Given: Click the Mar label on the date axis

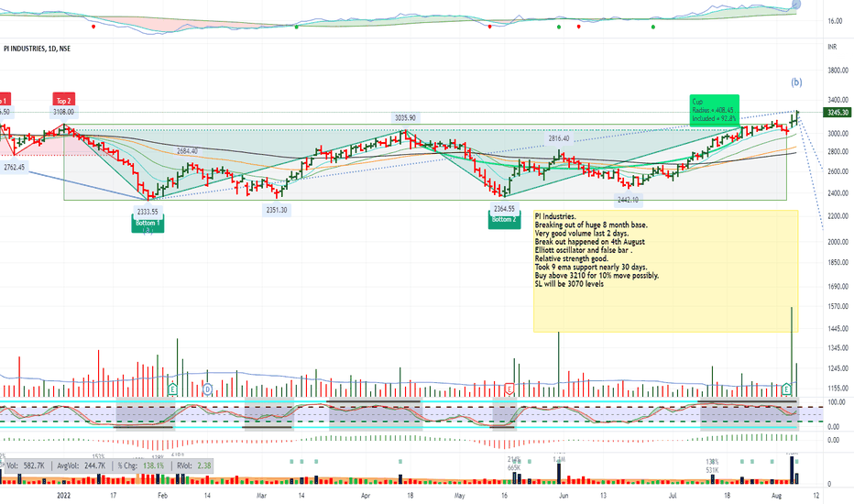Looking at the screenshot, I should tap(261, 495).
